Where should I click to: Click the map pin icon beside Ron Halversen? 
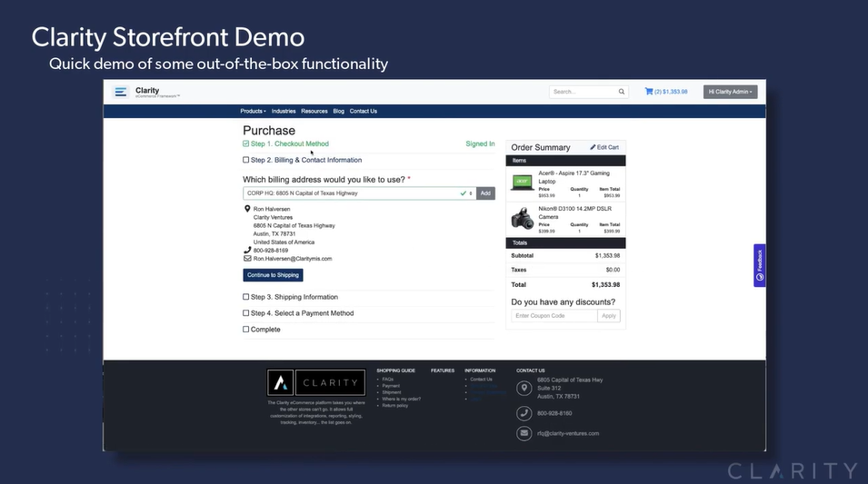click(247, 209)
